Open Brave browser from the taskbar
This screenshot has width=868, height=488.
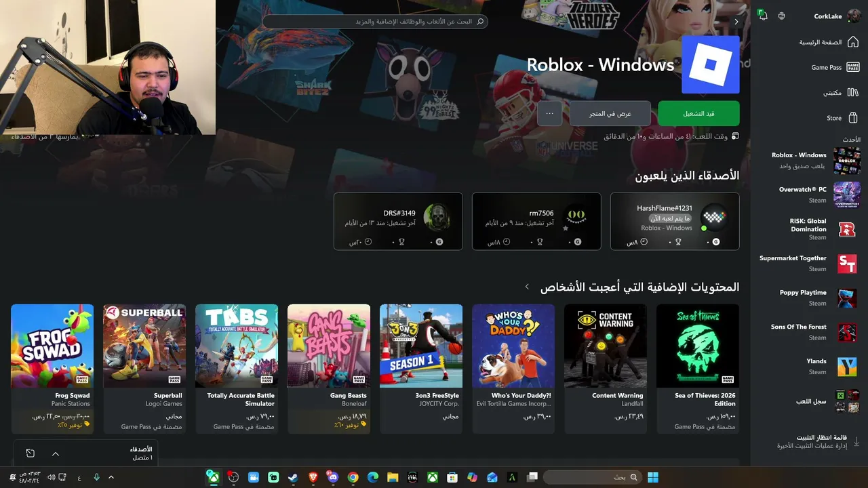point(313,477)
